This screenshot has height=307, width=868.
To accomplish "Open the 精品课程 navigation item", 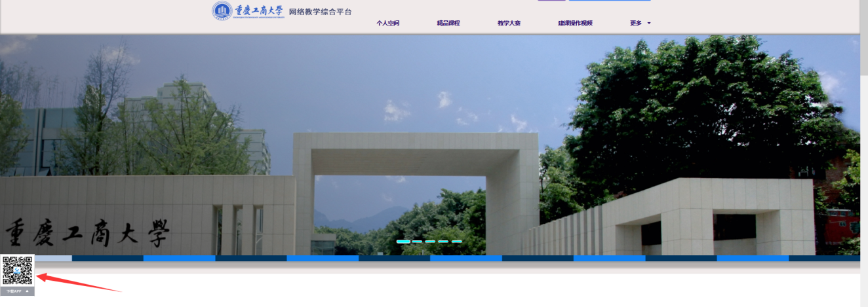I will coord(448,23).
